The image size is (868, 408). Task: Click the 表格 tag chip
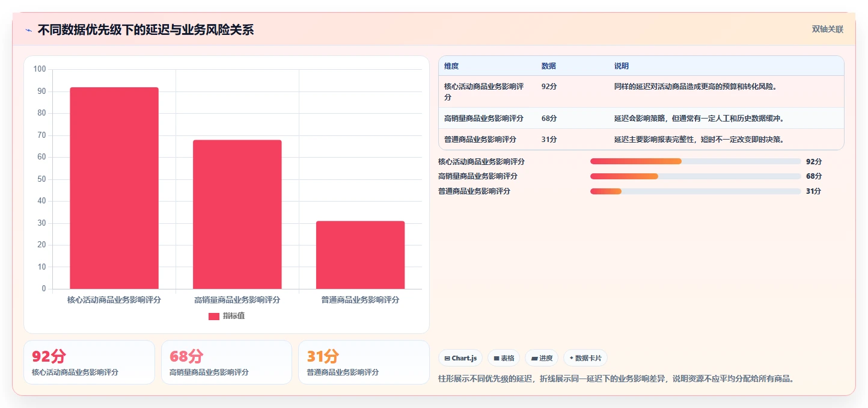point(504,358)
